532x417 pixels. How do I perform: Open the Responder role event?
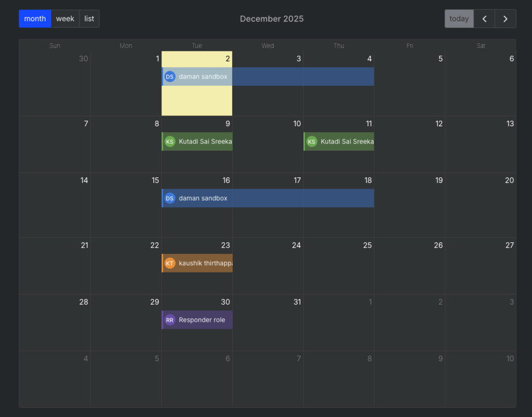coord(202,320)
